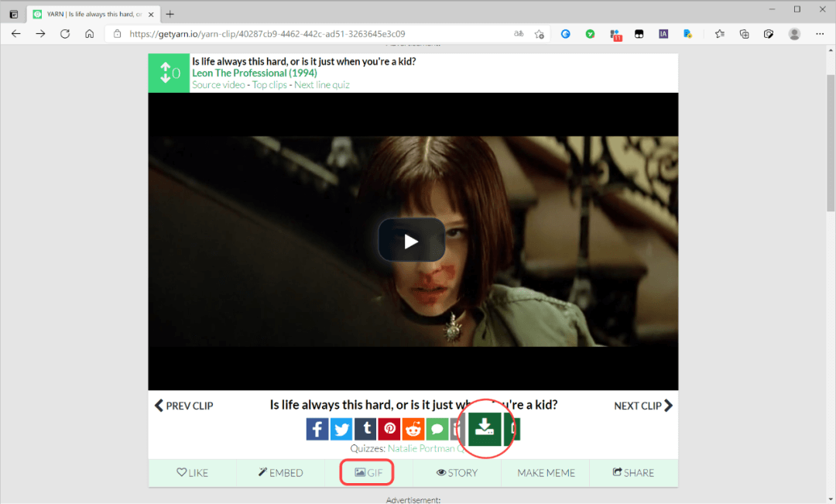Open the GIF option
Screen dimensions: 836x504
click(368, 472)
